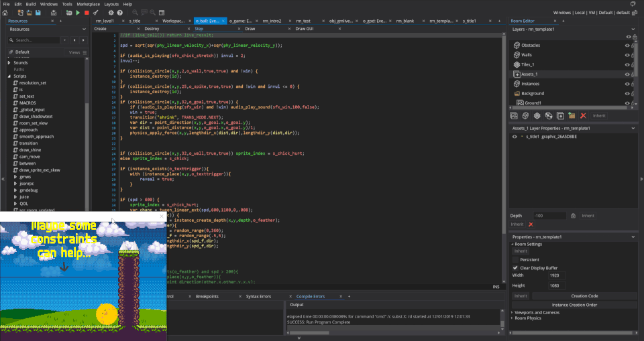Hide the Instances layer
The width and height of the screenshot is (644, 341).
627,84
